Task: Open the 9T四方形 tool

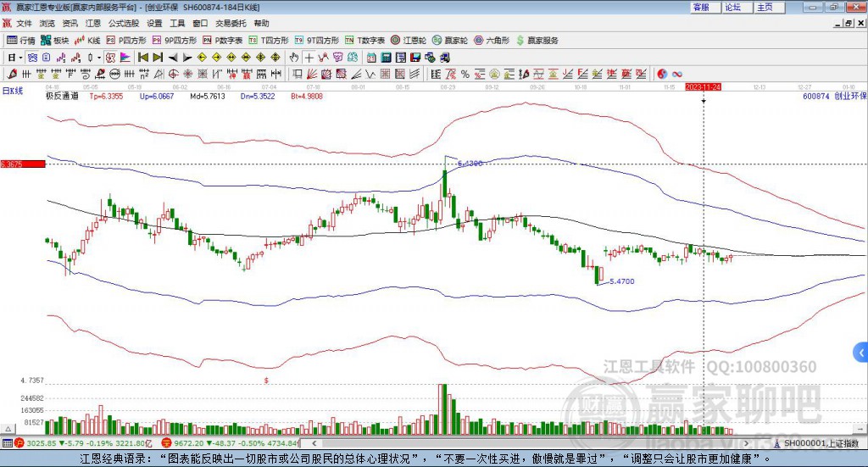Action: 317,41
